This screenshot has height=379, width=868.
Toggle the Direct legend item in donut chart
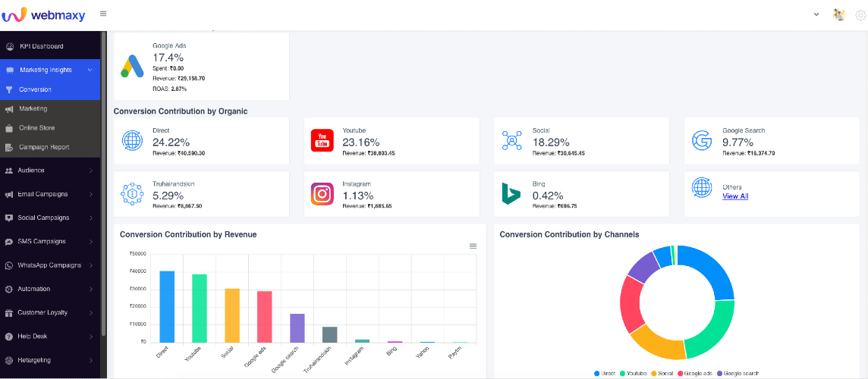click(x=605, y=374)
